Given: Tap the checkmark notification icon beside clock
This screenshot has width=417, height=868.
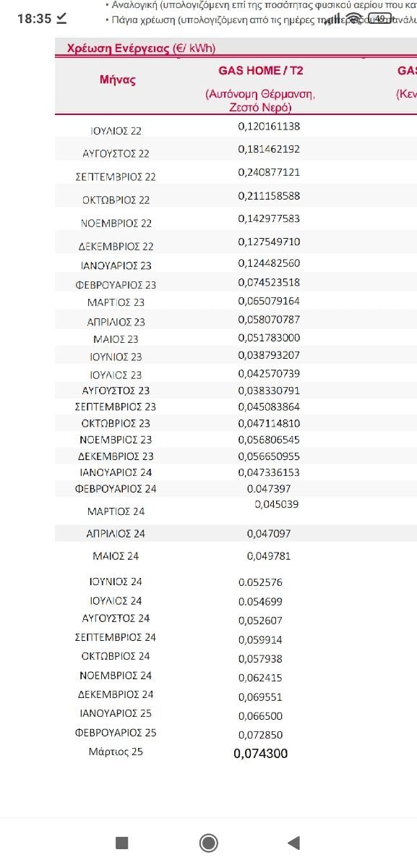Looking at the screenshot, I should [x=62, y=18].
